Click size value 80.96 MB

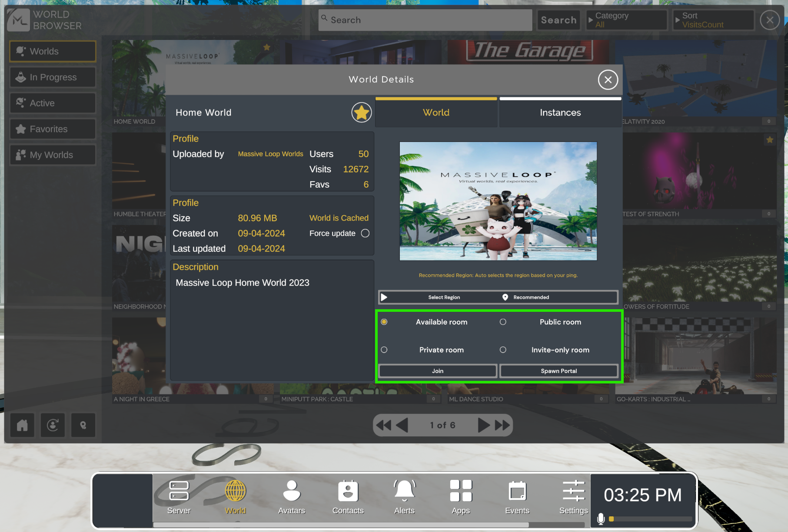point(257,218)
